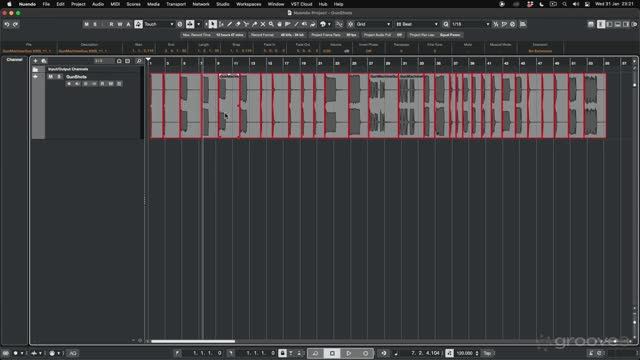The height and width of the screenshot is (360, 640).
Task: Open the File menu
Action: pos(46,4)
